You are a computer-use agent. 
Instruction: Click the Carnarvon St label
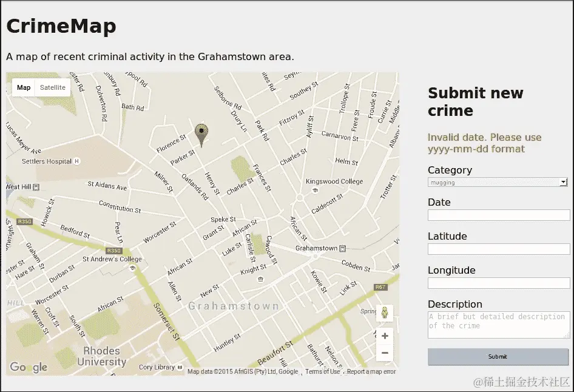(340, 136)
